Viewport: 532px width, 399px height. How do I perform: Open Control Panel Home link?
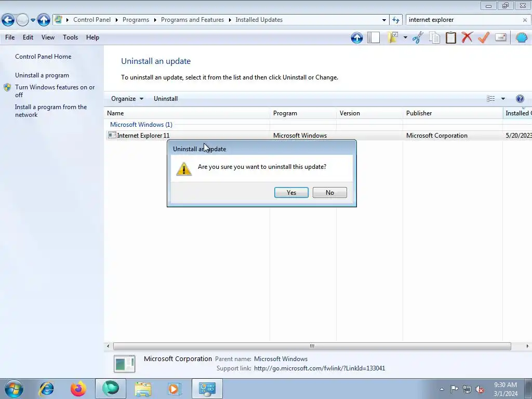[43, 57]
